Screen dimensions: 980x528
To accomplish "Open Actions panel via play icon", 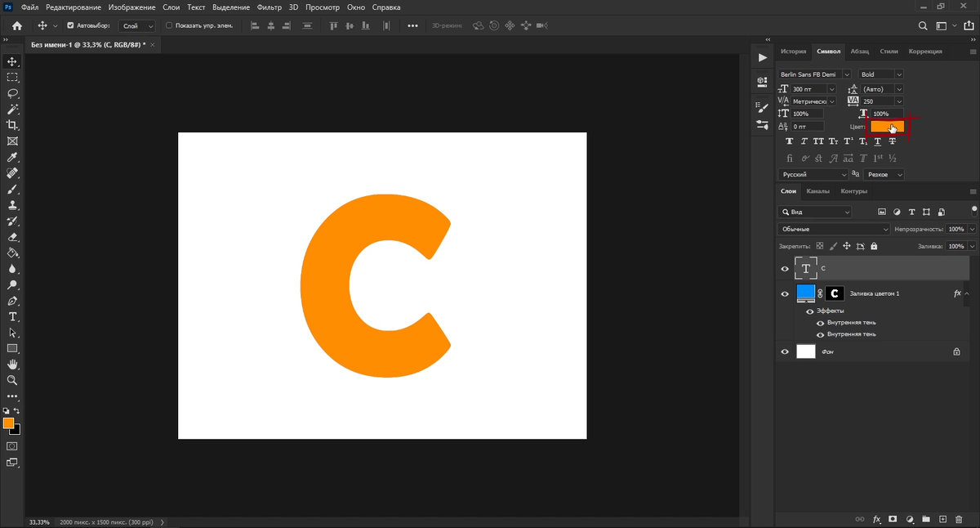I will [x=763, y=57].
